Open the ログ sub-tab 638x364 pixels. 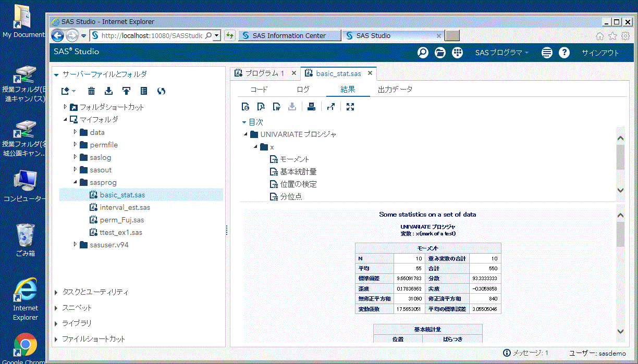click(303, 90)
